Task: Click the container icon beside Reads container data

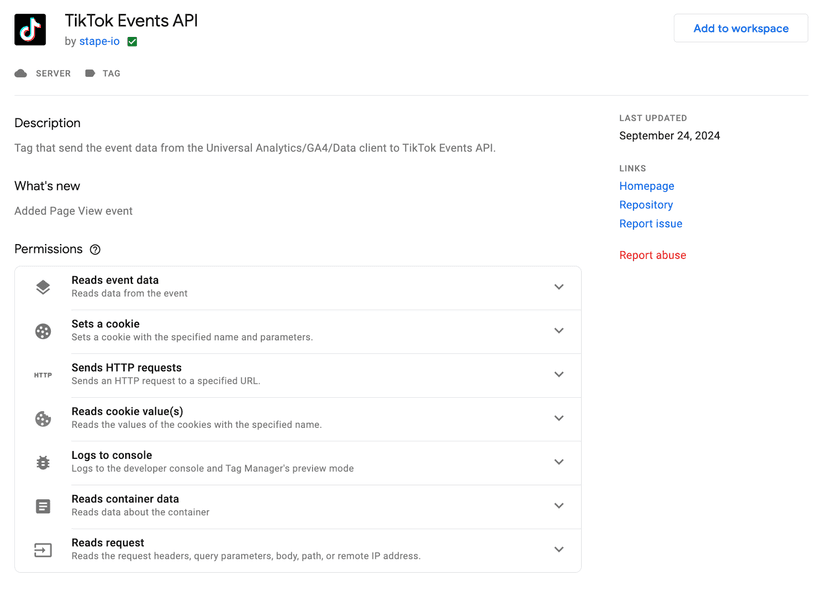Action: click(x=42, y=506)
